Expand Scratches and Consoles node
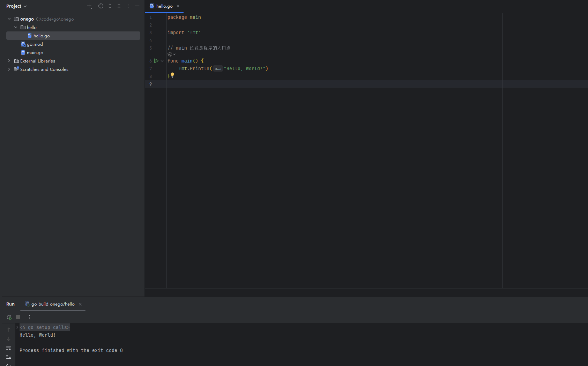The height and width of the screenshot is (366, 588). (9, 69)
